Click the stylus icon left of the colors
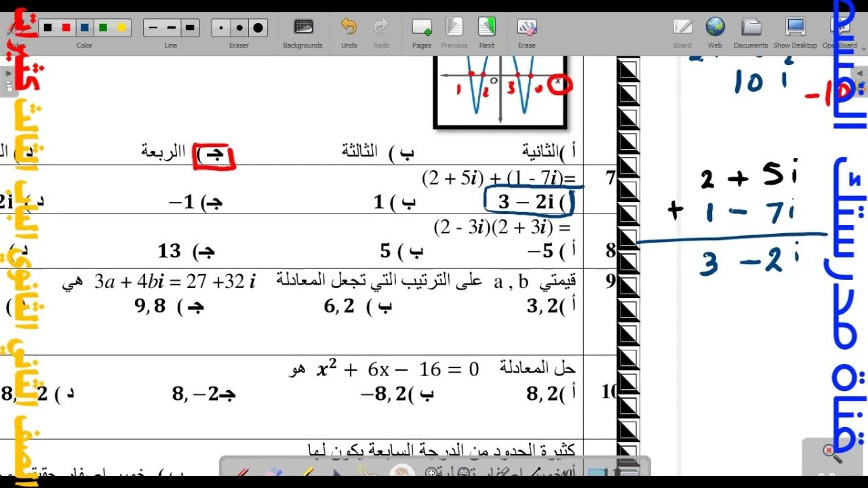Viewport: 868px width, 488px height. click(14, 28)
